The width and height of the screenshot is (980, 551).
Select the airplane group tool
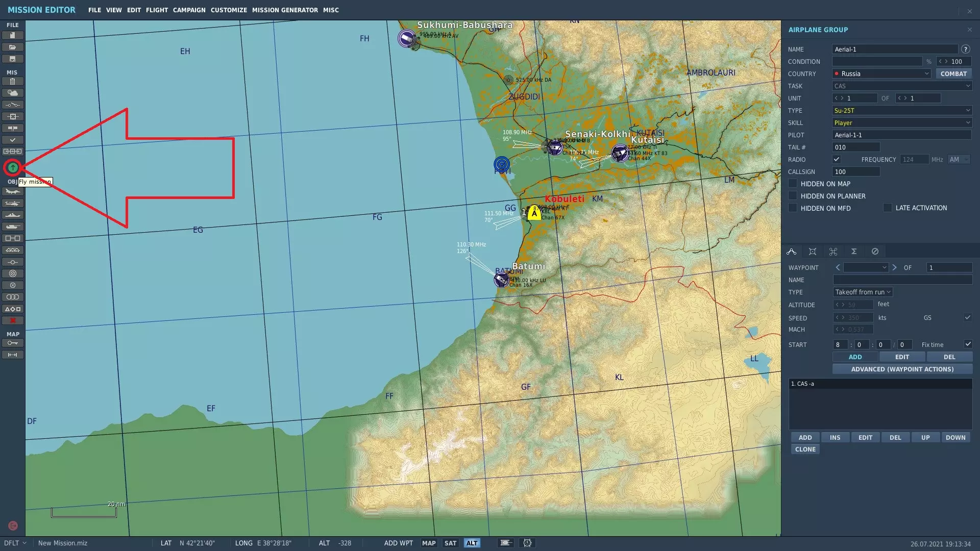pyautogui.click(x=13, y=192)
